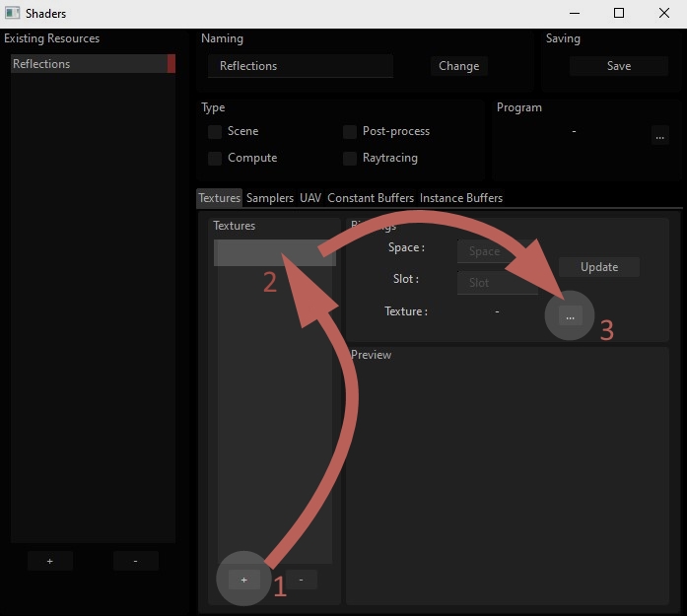Toggle the Compute type checkbox
Viewport: 687px width, 616px height.
[215, 158]
